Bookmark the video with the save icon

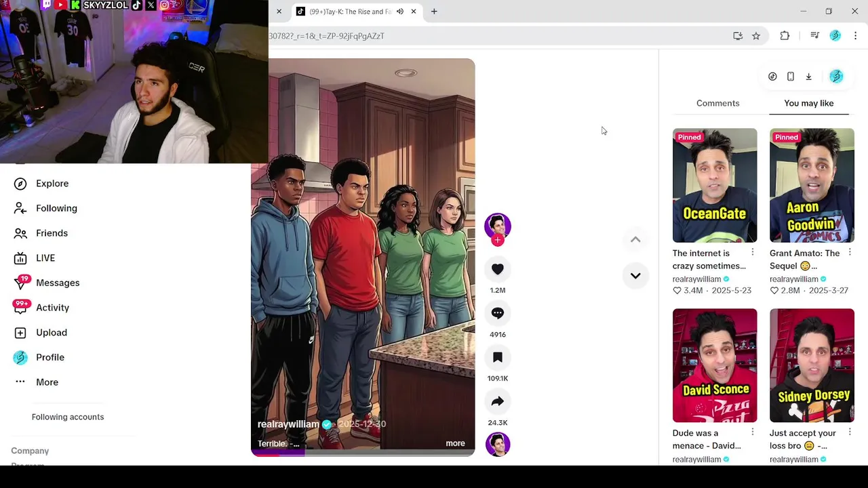click(497, 357)
